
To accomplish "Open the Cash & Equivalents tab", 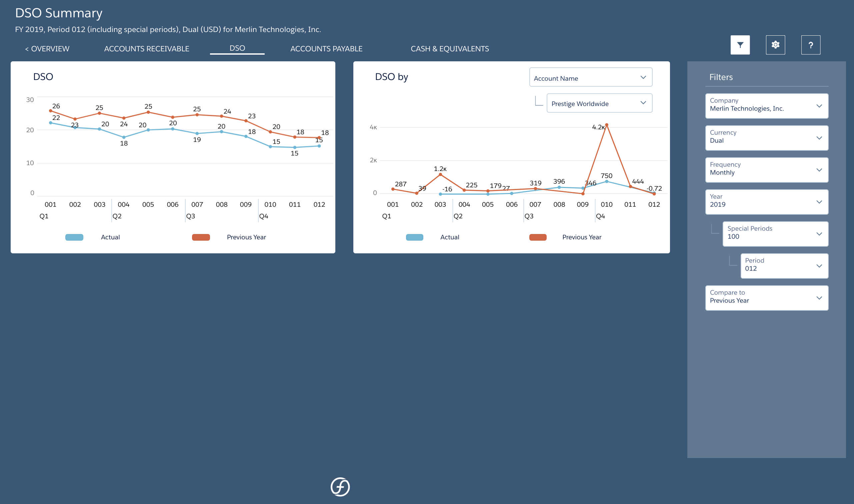I will pyautogui.click(x=450, y=49).
